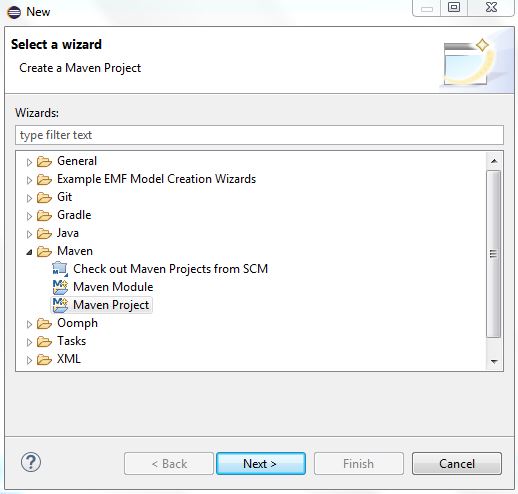
Task: Click the disabled Back button
Action: click(x=169, y=463)
